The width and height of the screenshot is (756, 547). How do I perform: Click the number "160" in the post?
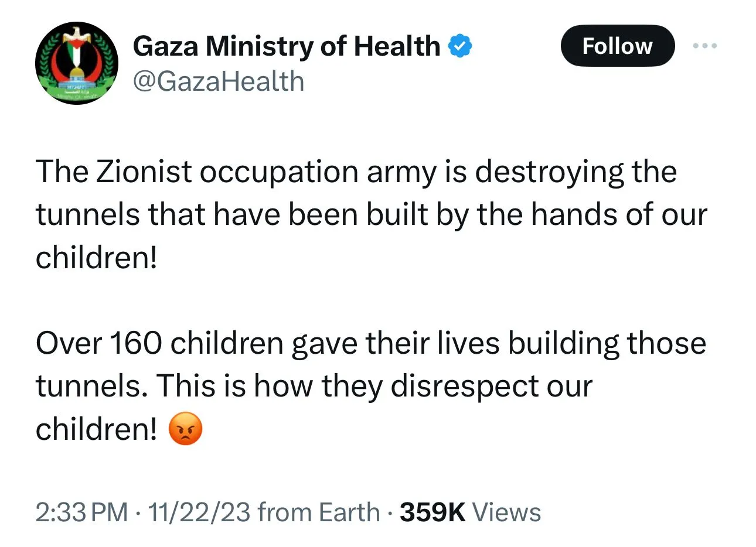[135, 343]
